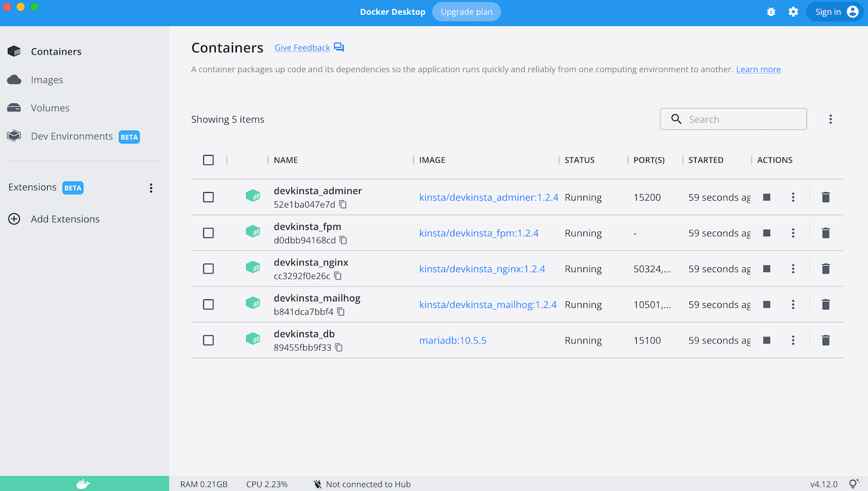This screenshot has height=491, width=868.
Task: Switch to the Containers section
Action: (56, 51)
